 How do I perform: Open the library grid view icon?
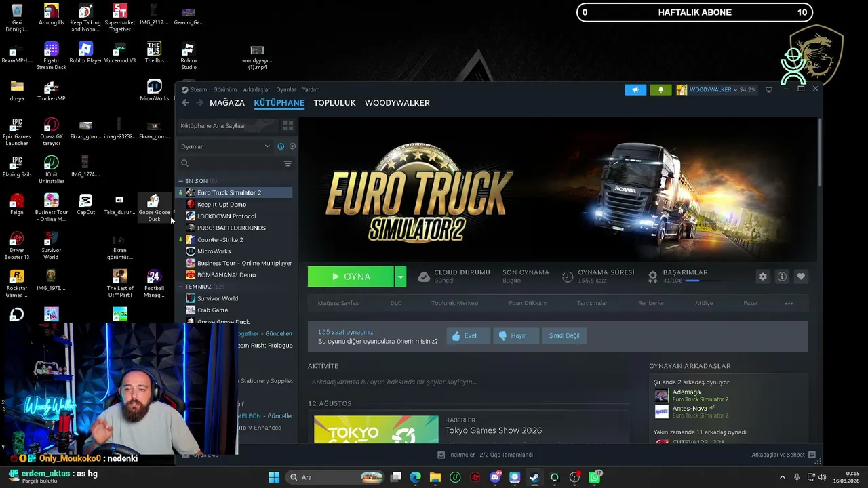[x=288, y=126]
